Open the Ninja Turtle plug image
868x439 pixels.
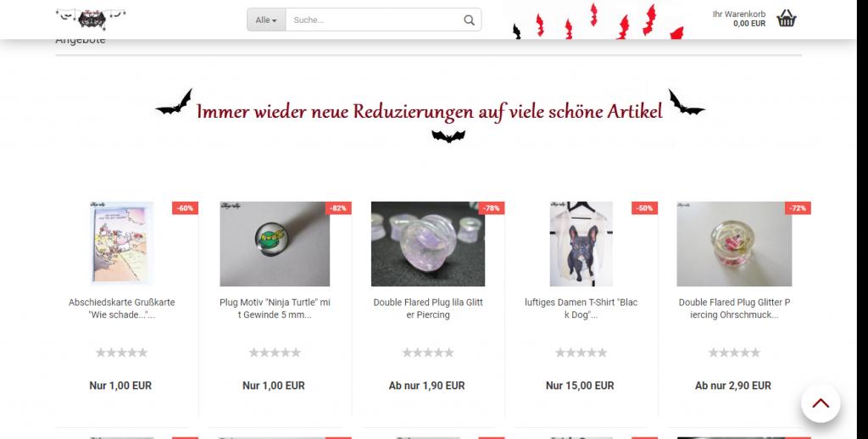[x=275, y=243]
